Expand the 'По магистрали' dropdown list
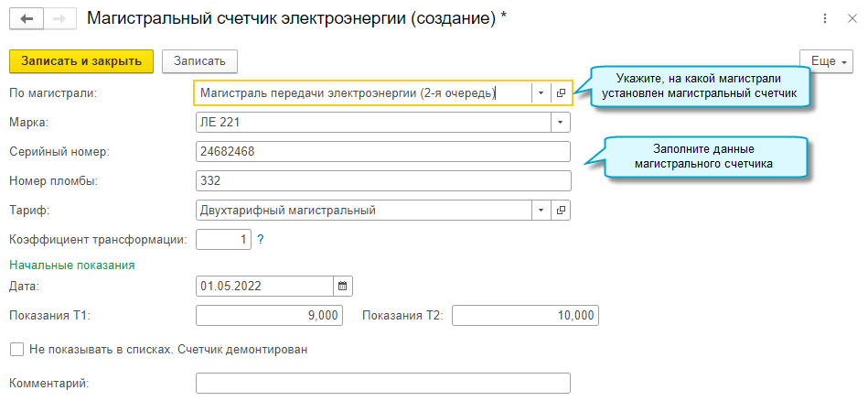 (541, 92)
